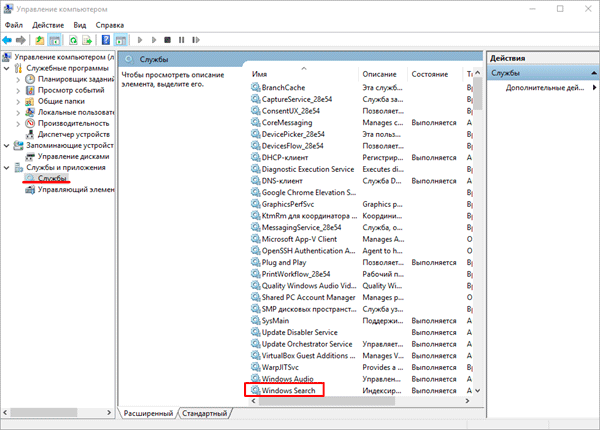Viewport: 600px width, 430px height.
Task: Click the Refresh toolbar icon
Action: point(73,40)
